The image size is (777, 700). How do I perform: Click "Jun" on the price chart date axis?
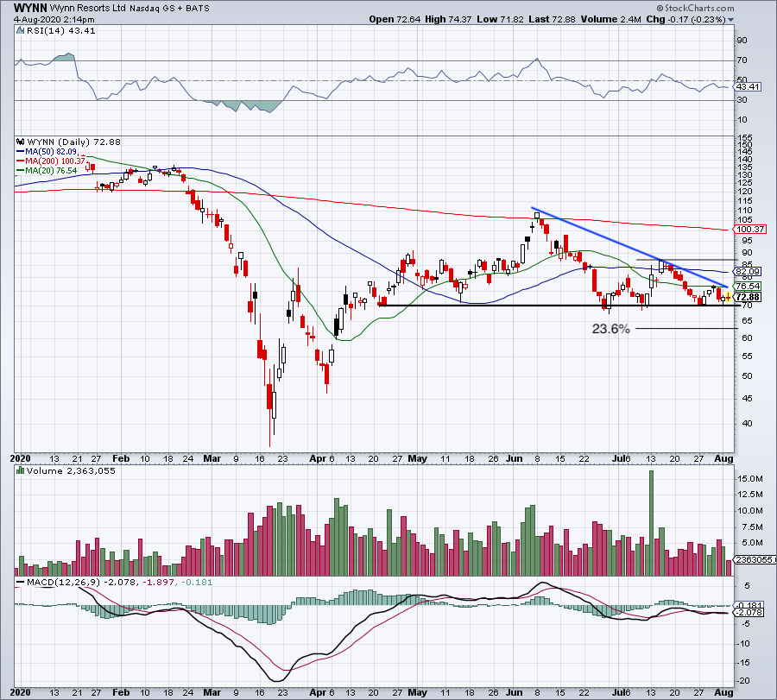[515, 458]
